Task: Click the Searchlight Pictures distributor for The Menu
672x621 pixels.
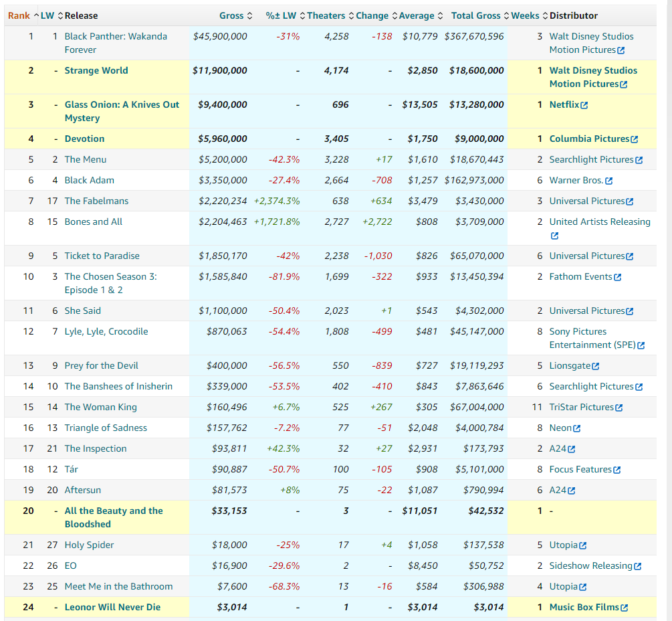Action: coord(591,159)
